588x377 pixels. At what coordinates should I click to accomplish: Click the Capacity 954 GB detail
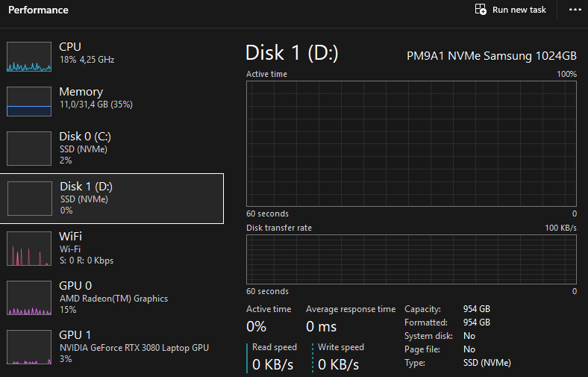pyautogui.click(x=476, y=309)
